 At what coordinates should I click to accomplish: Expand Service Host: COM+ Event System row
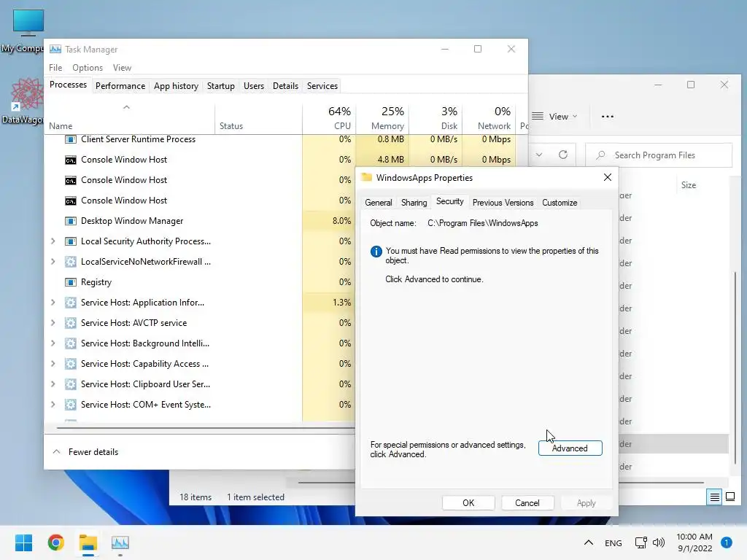point(53,405)
